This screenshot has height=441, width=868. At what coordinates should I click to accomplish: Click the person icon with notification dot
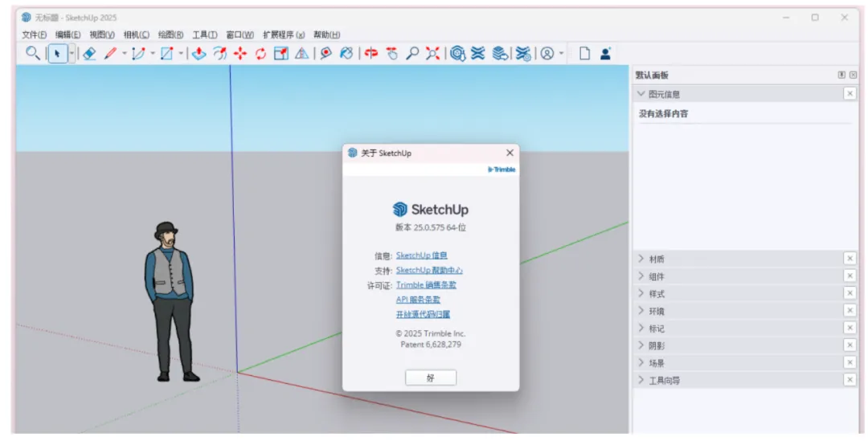pyautogui.click(x=606, y=53)
